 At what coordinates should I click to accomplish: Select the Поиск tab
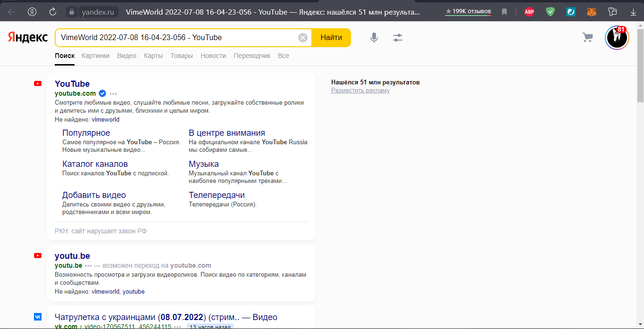tap(65, 56)
